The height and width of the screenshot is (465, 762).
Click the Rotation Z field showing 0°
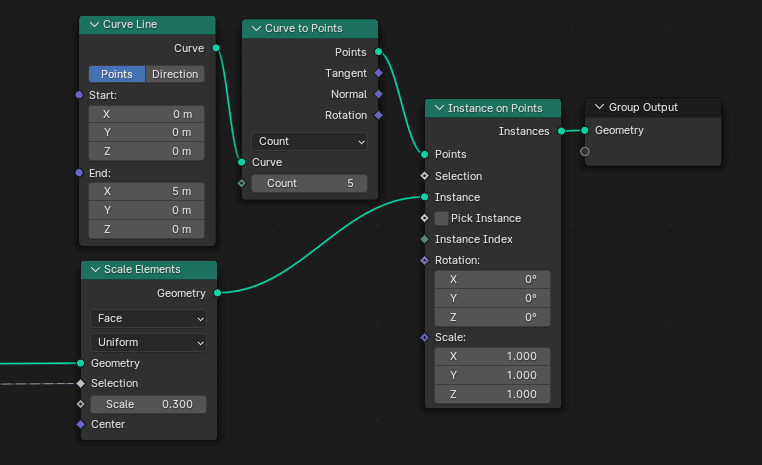[x=492, y=317]
